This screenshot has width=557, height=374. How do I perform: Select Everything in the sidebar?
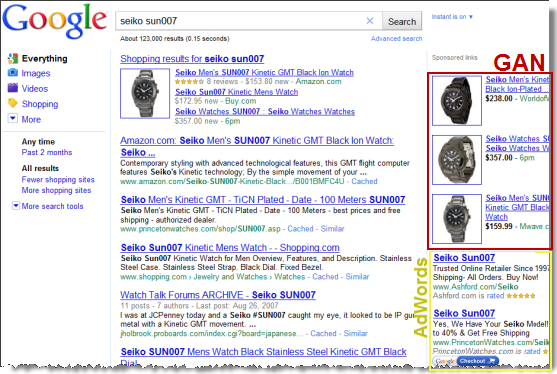(x=44, y=59)
